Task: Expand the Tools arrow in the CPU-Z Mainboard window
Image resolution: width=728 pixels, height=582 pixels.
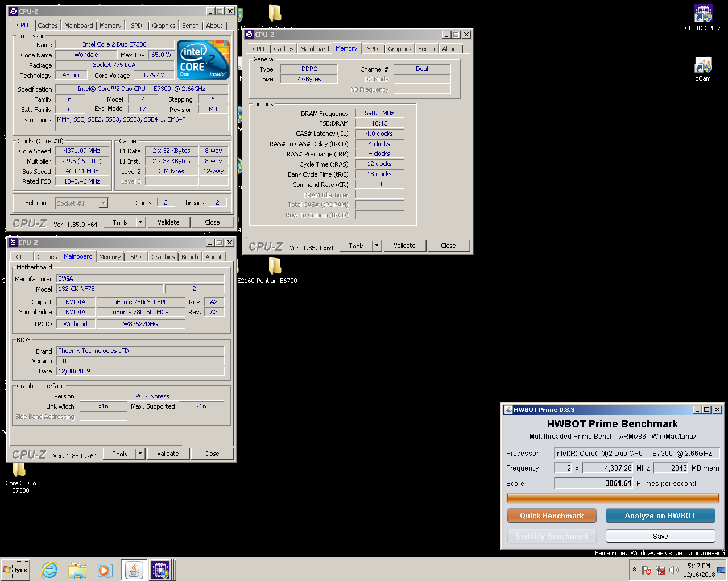Action: coord(140,454)
